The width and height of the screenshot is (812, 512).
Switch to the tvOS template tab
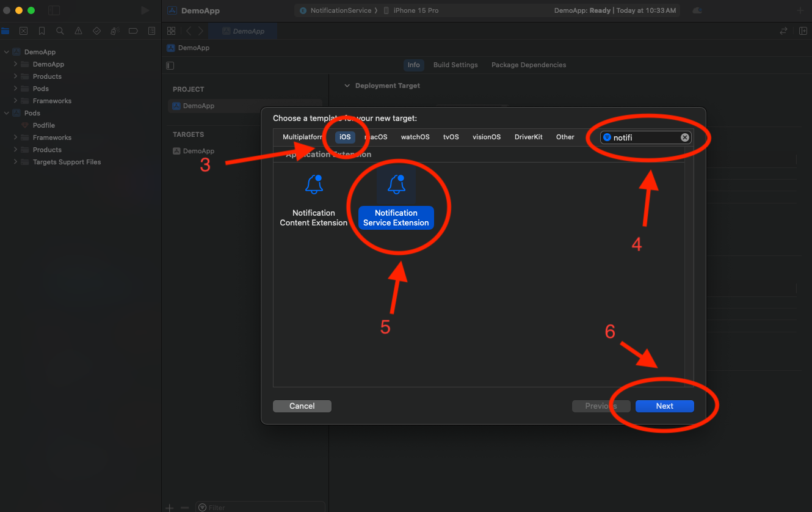coord(451,137)
